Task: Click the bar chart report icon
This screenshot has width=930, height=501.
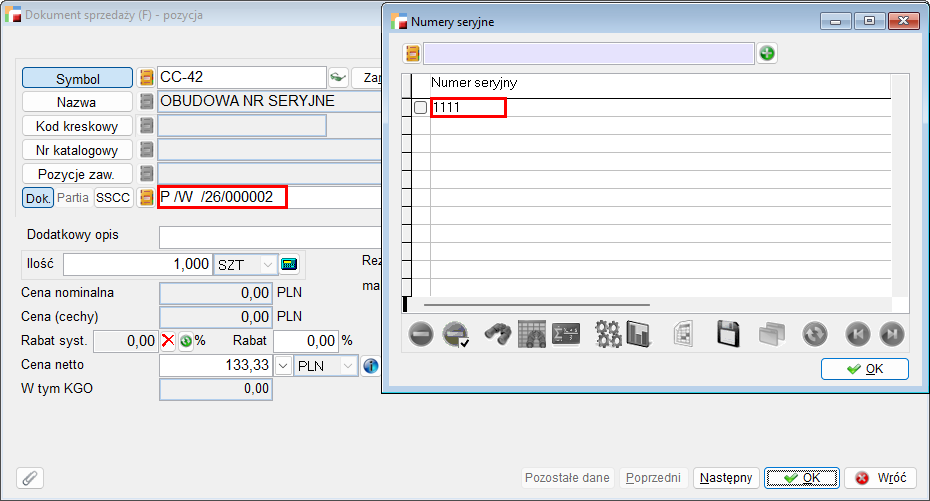Action: [x=638, y=334]
